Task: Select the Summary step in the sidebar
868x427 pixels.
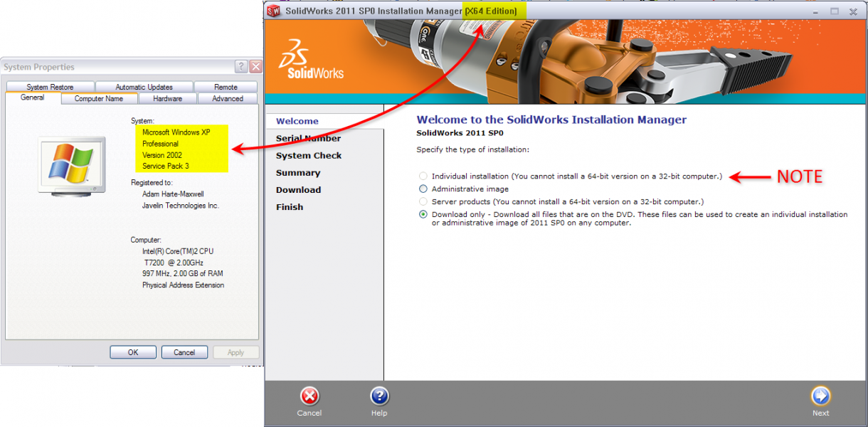Action: tap(298, 172)
